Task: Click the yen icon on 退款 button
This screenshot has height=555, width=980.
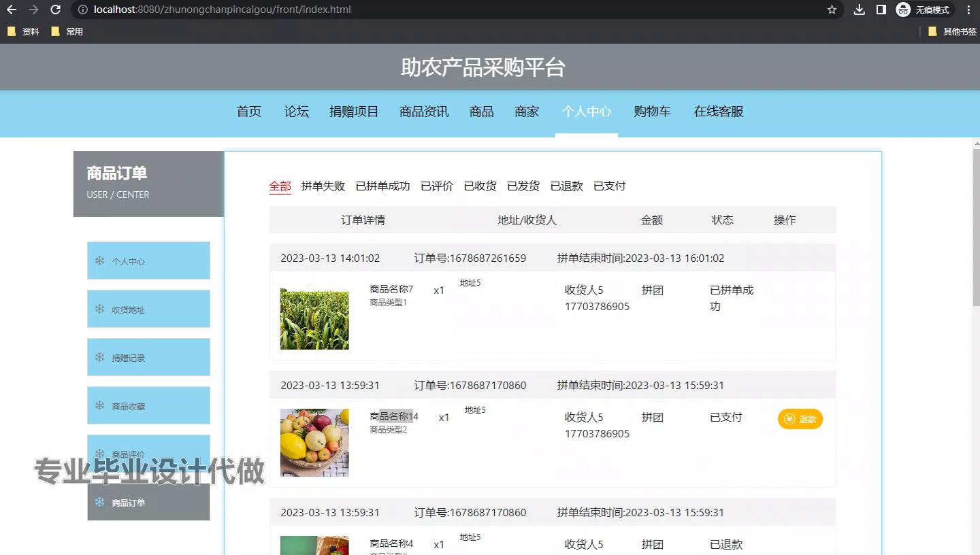Action: [x=789, y=419]
